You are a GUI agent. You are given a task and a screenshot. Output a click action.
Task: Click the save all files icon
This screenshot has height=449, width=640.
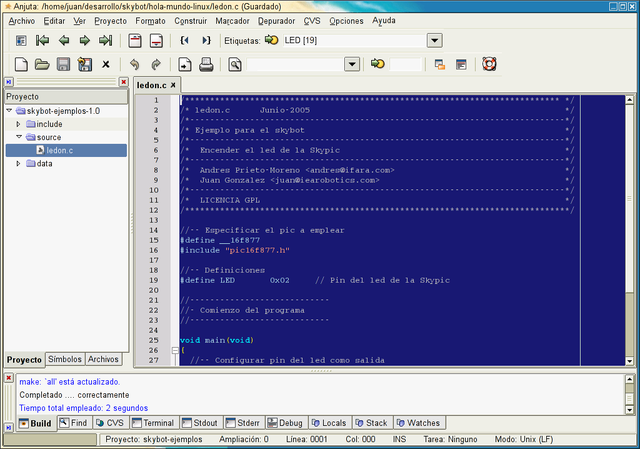coord(84,64)
